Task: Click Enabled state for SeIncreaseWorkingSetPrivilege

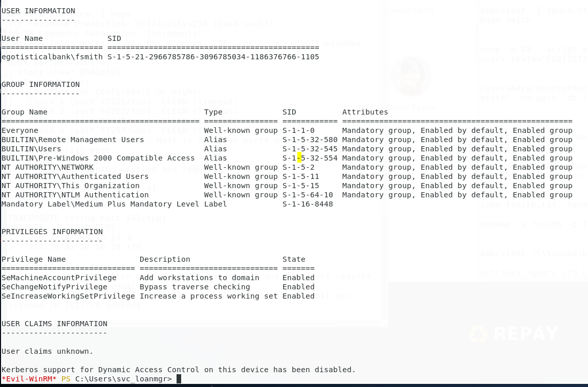Action: 298,296
